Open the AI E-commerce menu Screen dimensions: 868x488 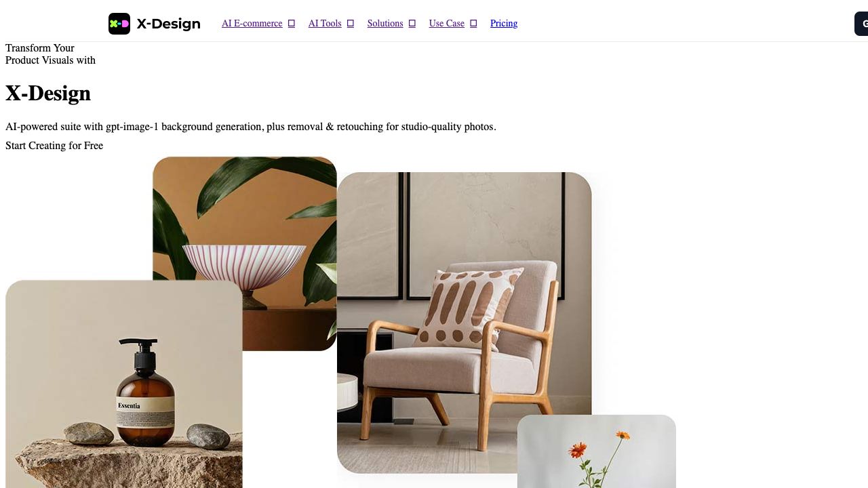point(252,24)
